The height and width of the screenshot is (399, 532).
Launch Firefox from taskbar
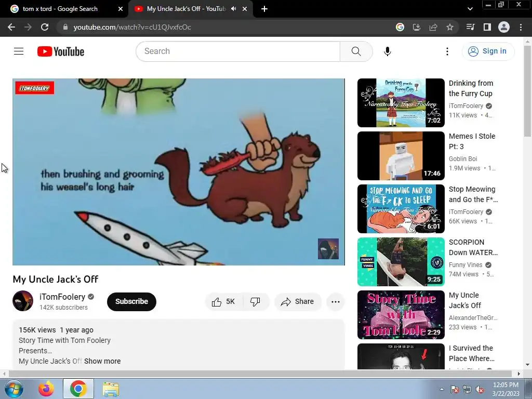46,389
